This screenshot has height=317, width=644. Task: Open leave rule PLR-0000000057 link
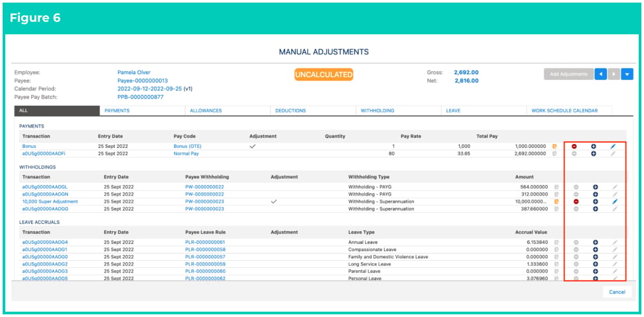(x=205, y=257)
